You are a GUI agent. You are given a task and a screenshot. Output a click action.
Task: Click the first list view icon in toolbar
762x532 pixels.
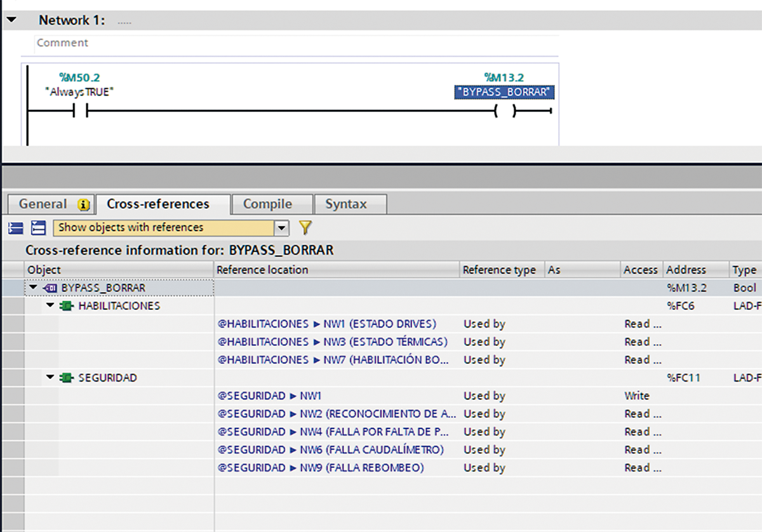(16, 228)
